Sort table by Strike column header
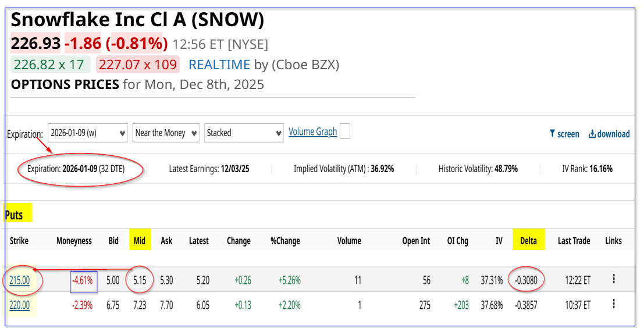This screenshot has height=328, width=644. 19,241
